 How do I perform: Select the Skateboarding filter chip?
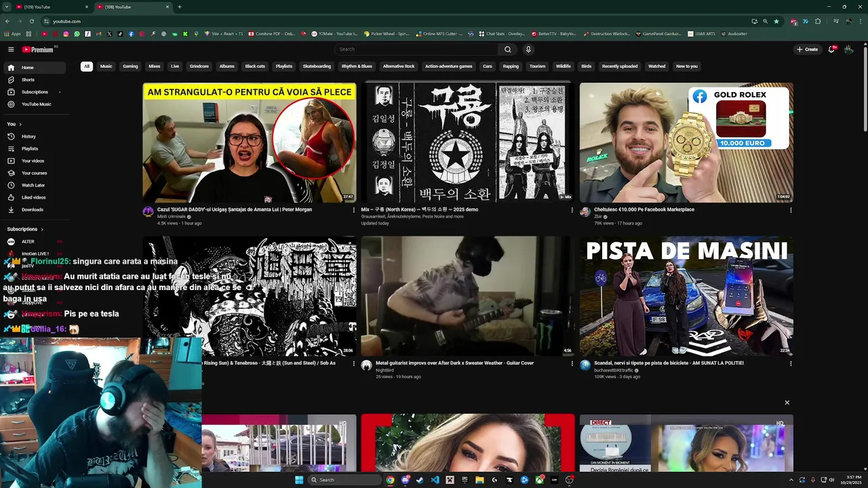[317, 66]
